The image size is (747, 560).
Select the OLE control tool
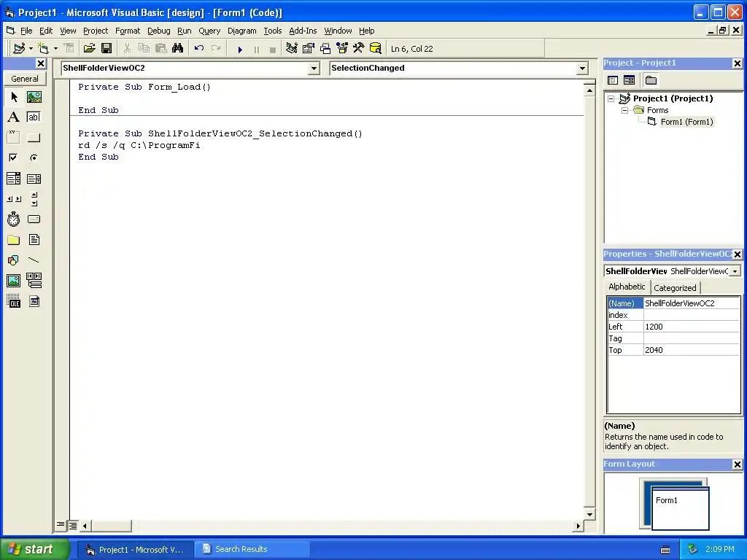(x=14, y=301)
